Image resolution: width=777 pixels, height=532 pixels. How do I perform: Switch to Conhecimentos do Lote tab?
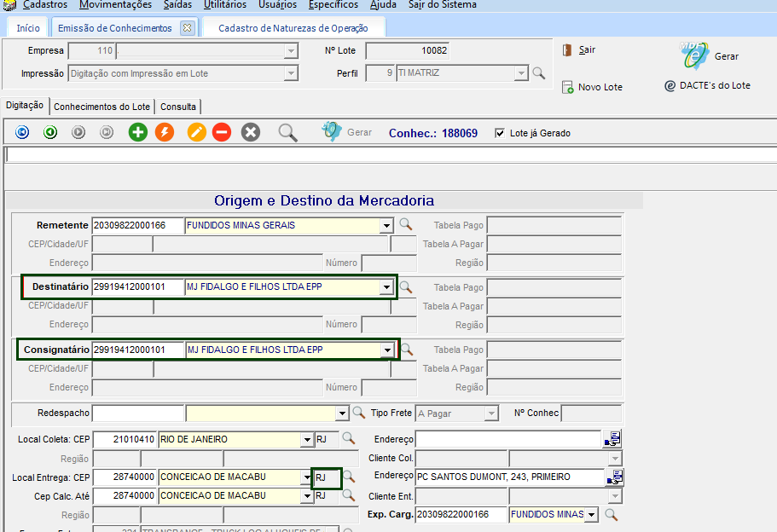coord(102,107)
